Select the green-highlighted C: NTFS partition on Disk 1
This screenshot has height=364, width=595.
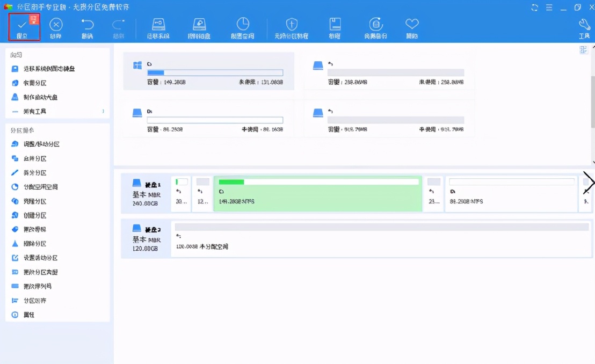pos(318,194)
